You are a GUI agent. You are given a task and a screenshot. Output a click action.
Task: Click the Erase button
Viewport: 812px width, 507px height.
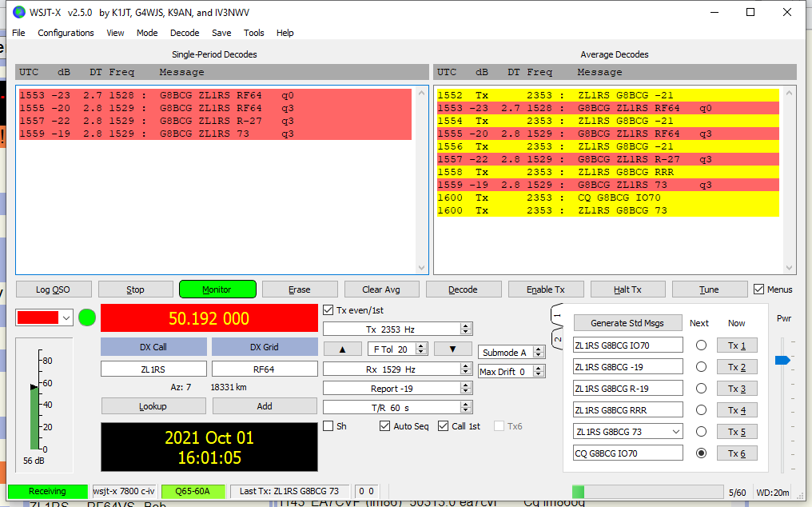pos(300,289)
